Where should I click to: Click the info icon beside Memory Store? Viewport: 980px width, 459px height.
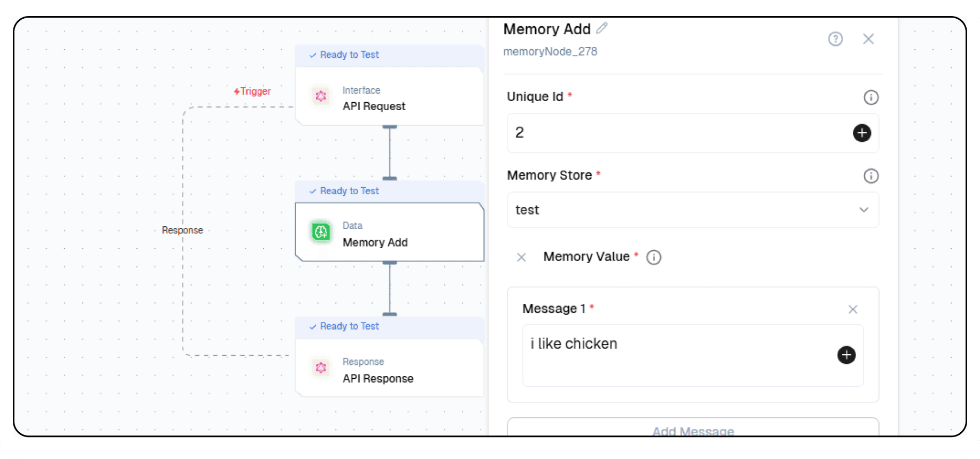pyautogui.click(x=871, y=176)
